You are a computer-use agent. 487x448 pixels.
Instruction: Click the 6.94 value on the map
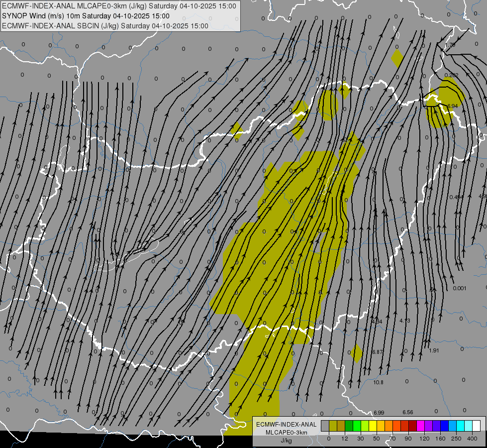(452, 107)
